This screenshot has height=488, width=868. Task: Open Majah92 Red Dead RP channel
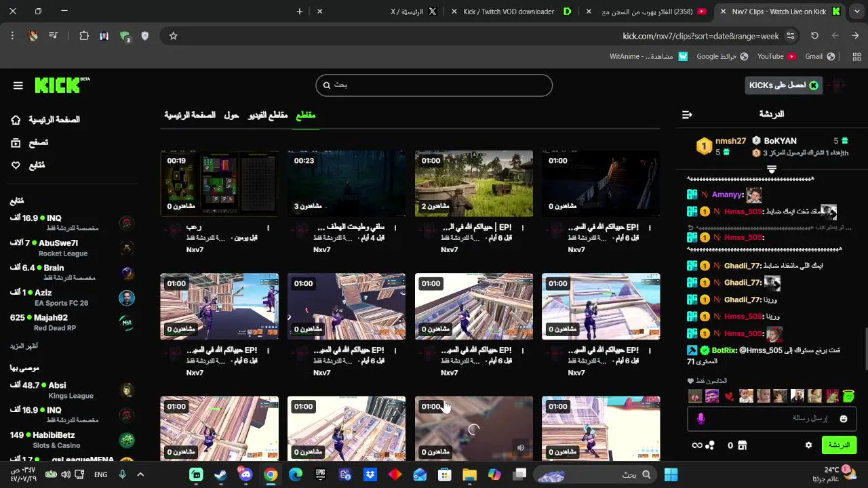click(72, 323)
